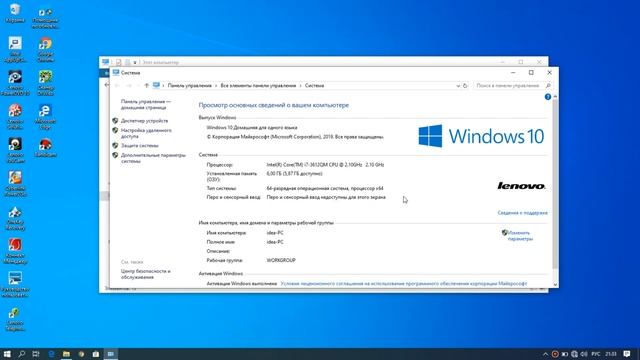This screenshot has height=360, width=640.
Task: Open Microsoft Store from taskbar
Action: pos(96,354)
